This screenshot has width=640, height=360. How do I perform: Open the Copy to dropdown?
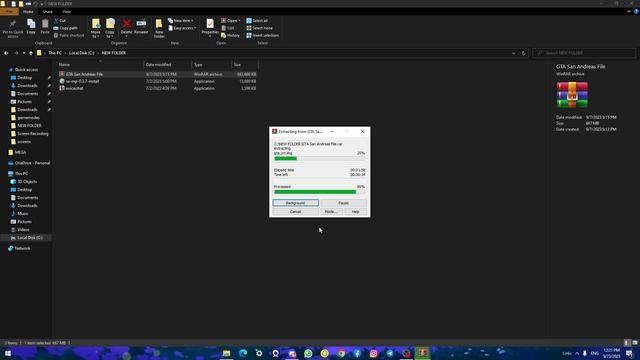(110, 29)
